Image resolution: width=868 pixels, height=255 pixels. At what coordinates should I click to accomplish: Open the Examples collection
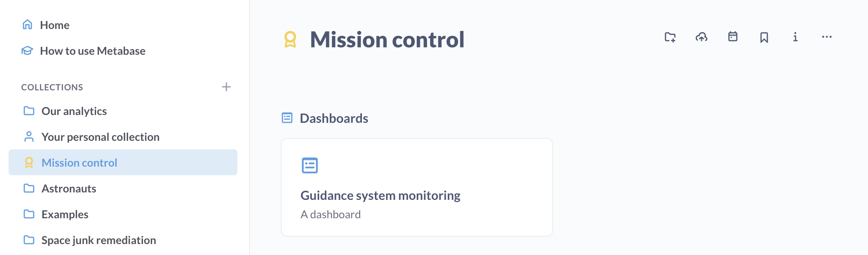(65, 214)
